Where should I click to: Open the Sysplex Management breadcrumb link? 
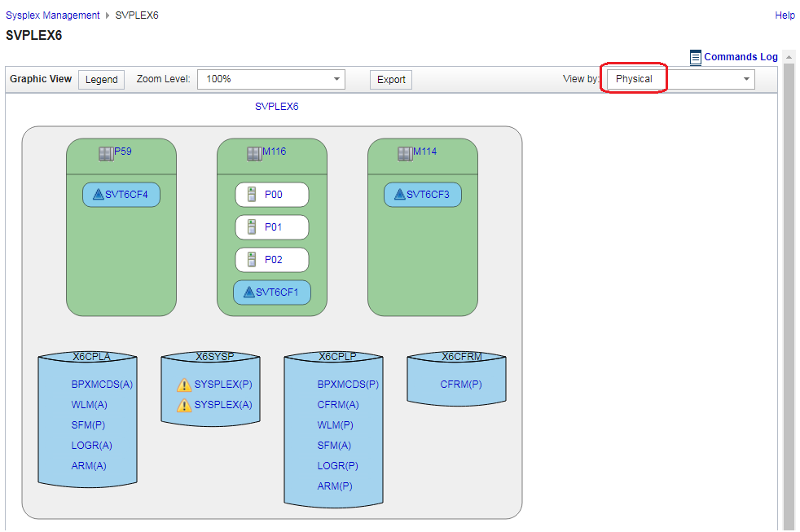click(x=52, y=15)
